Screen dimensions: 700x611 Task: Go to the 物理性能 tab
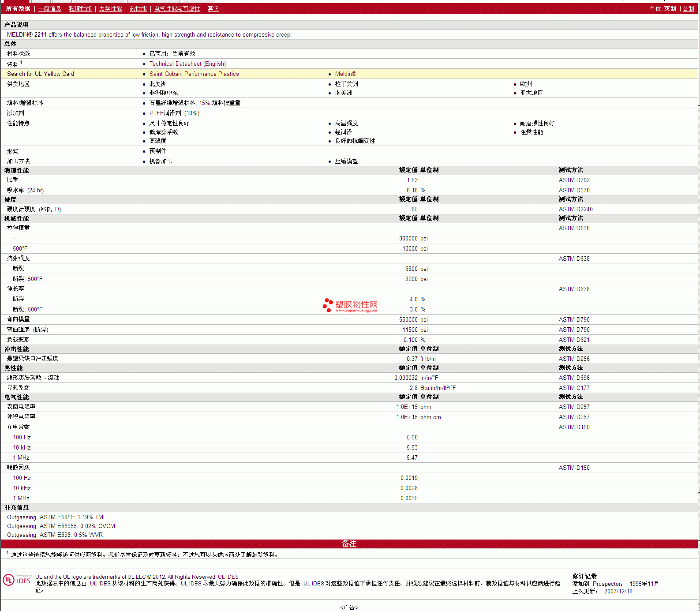point(80,9)
